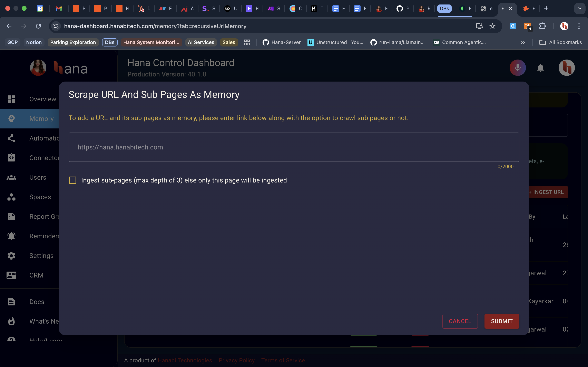Expand the AI Services bookmark folder
Viewport: 588px width, 367px height.
[201, 42]
